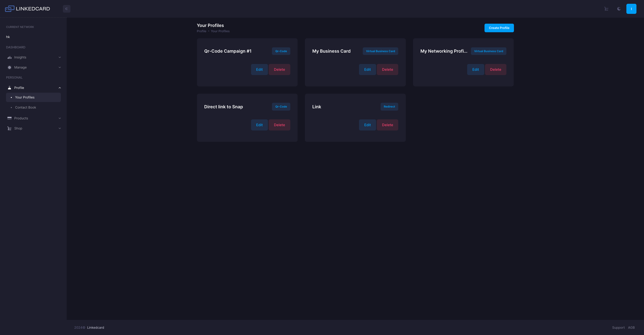The width and height of the screenshot is (644, 335).
Task: Expand the Insights chevron
Action: (60, 57)
